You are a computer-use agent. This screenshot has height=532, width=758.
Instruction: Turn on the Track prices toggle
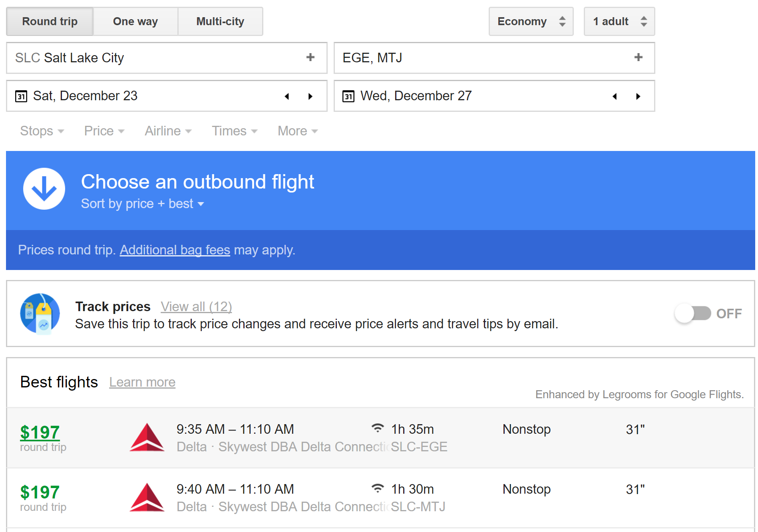click(693, 314)
